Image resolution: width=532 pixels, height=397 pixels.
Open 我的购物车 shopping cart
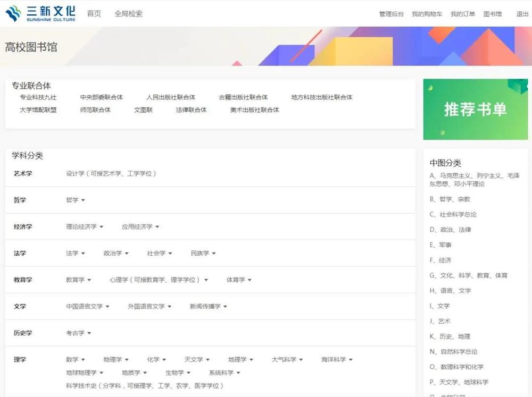(x=427, y=14)
